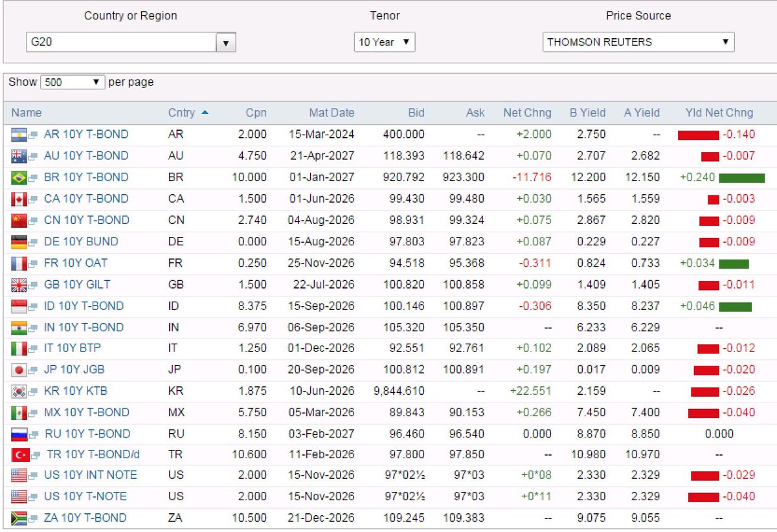Click the flag icon beside US 10Y T-NOTE
This screenshot has height=532, width=777.
pyautogui.click(x=19, y=497)
